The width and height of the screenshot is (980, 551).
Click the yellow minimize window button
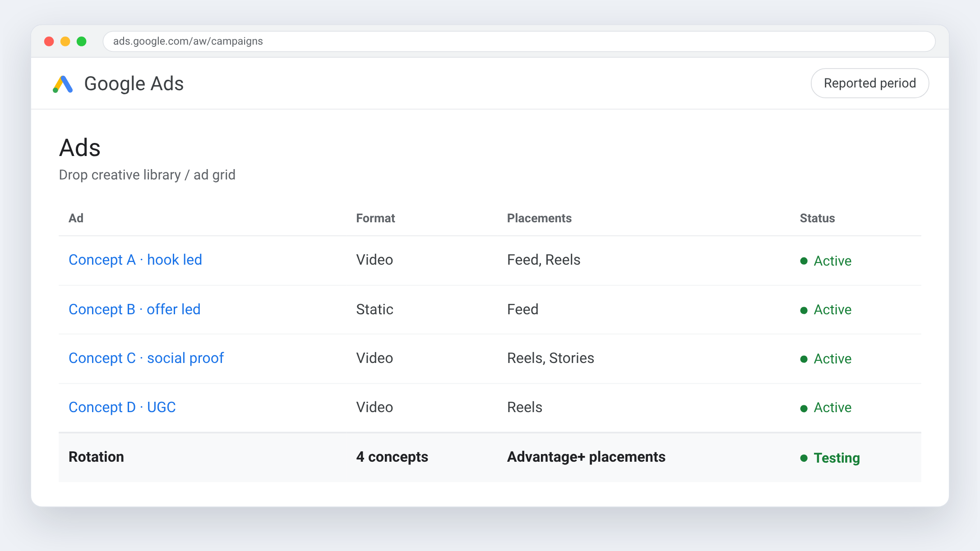(x=65, y=41)
